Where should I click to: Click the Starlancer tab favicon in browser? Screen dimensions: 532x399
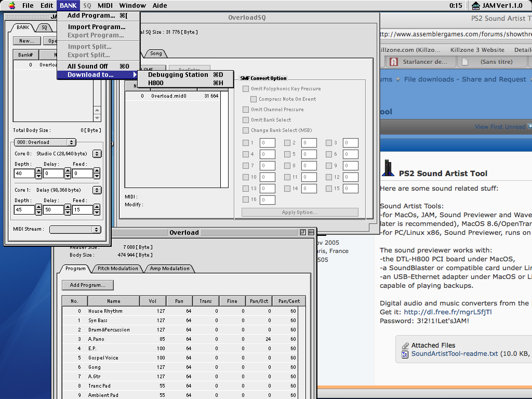(394, 62)
